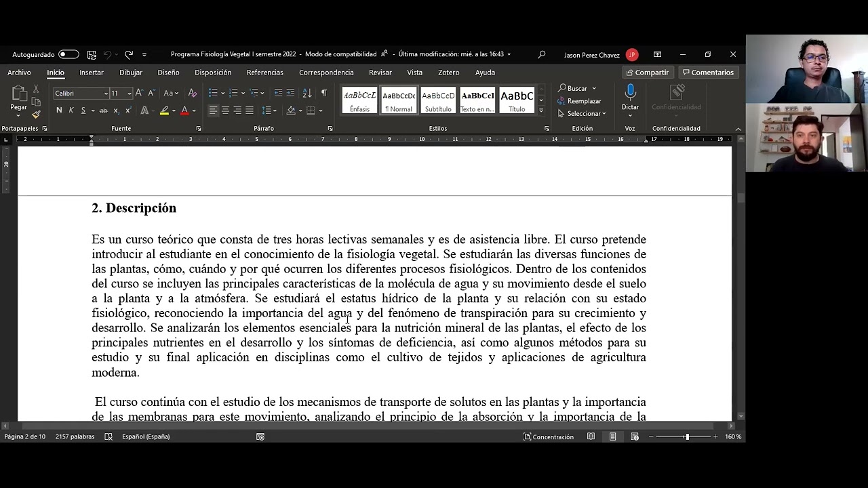Click the Pegar paste icon
The image size is (868, 488).
[x=19, y=94]
